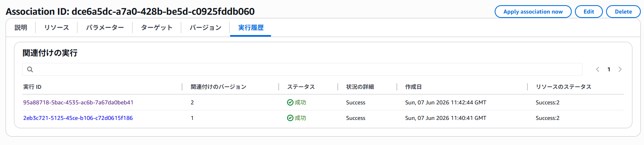
Task: Click date Sun, 07 Jun 2026 11:42:44 GMT
Action: 446,102
